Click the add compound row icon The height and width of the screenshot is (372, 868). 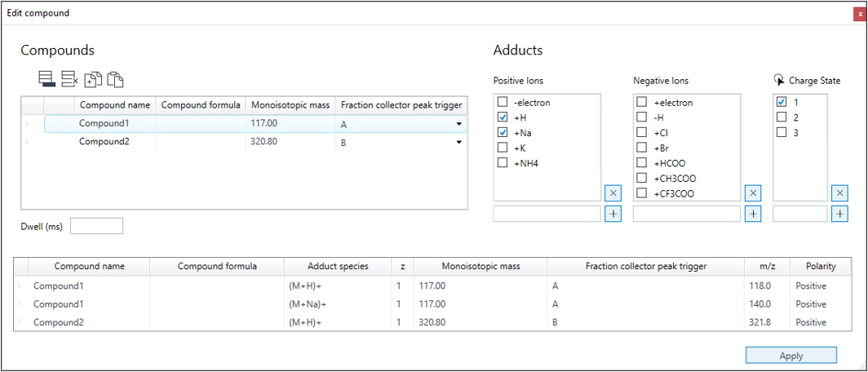pyautogui.click(x=47, y=79)
